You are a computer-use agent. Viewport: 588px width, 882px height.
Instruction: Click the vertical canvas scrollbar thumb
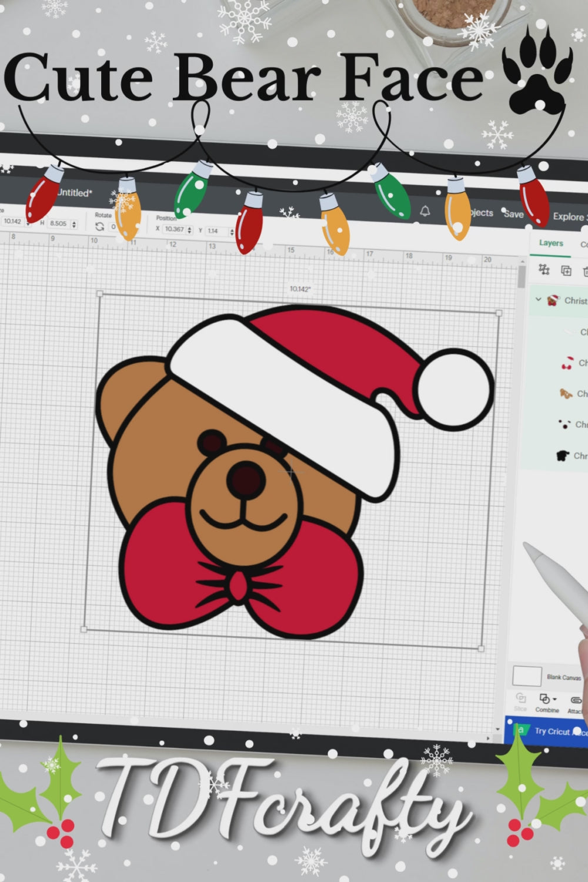point(522,276)
